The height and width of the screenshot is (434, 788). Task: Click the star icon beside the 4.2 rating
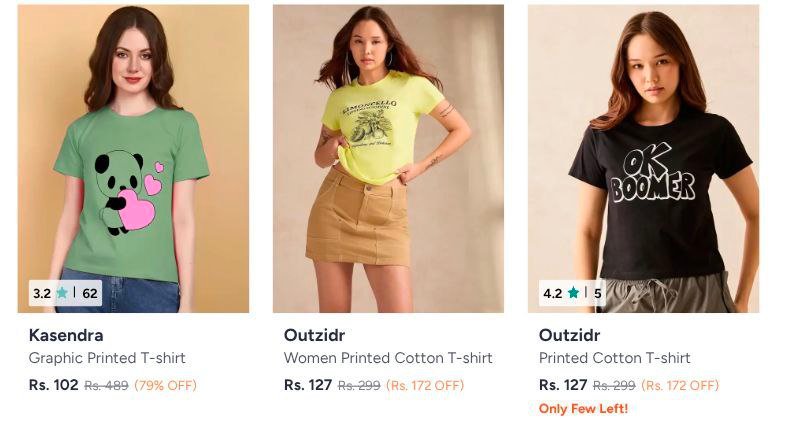(x=573, y=294)
